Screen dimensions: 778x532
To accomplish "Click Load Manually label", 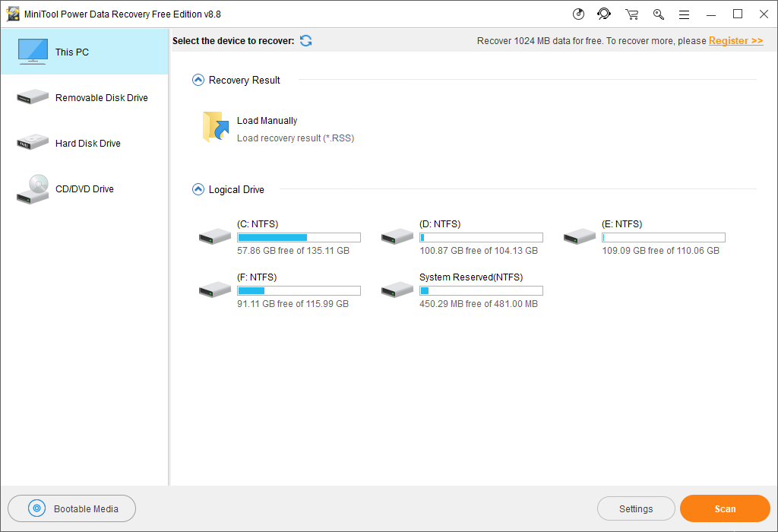I will click(267, 121).
